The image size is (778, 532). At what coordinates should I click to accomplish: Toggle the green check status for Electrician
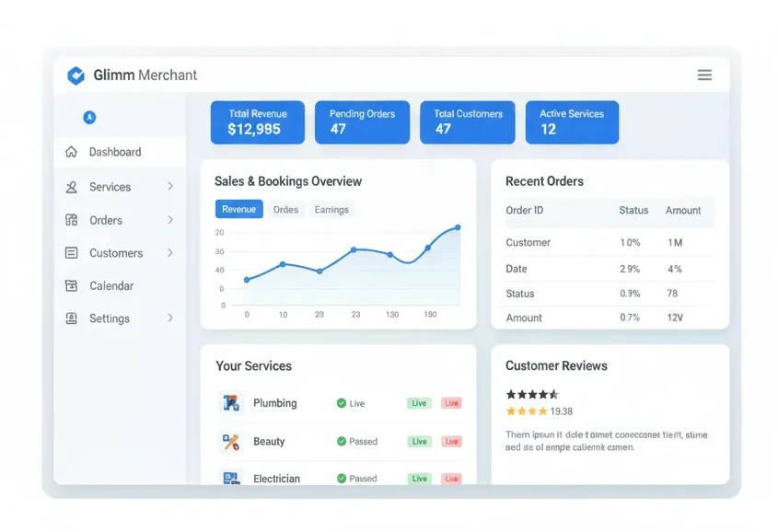[x=342, y=479]
